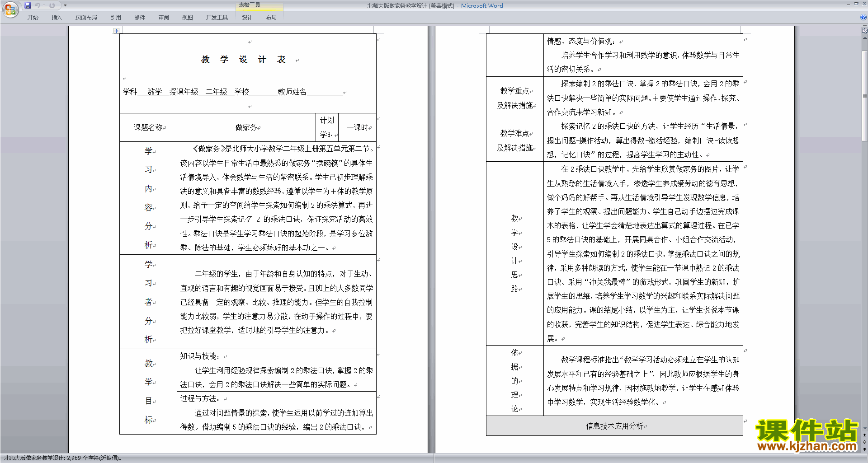Click the Previous Page double-arrow button

[865, 435]
